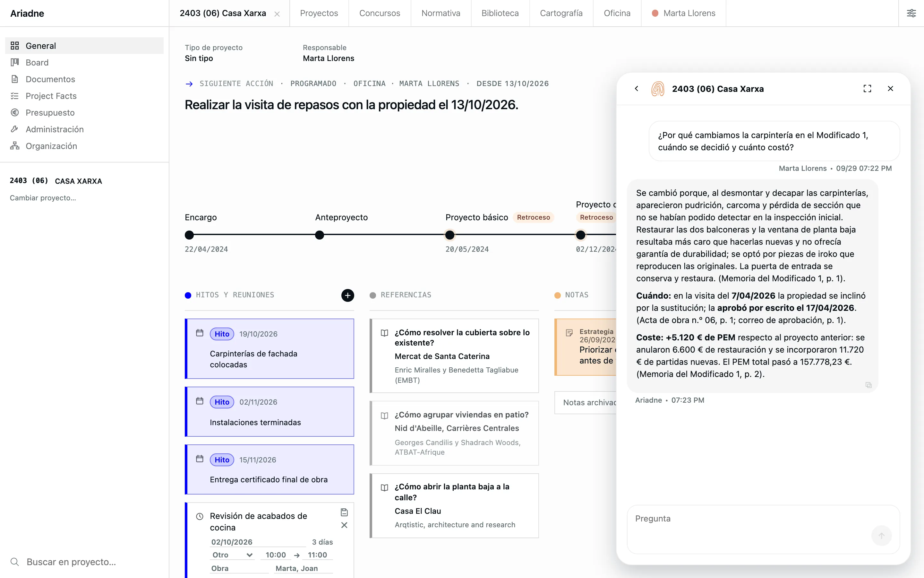Image resolution: width=924 pixels, height=578 pixels.
Task: Open Notas archivadas button
Action: click(x=585, y=403)
